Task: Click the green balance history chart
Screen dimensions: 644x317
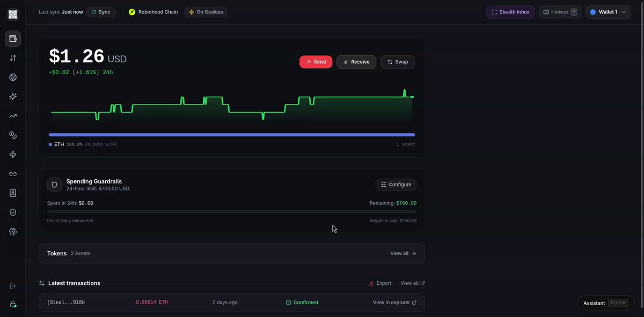Action: pos(232,105)
